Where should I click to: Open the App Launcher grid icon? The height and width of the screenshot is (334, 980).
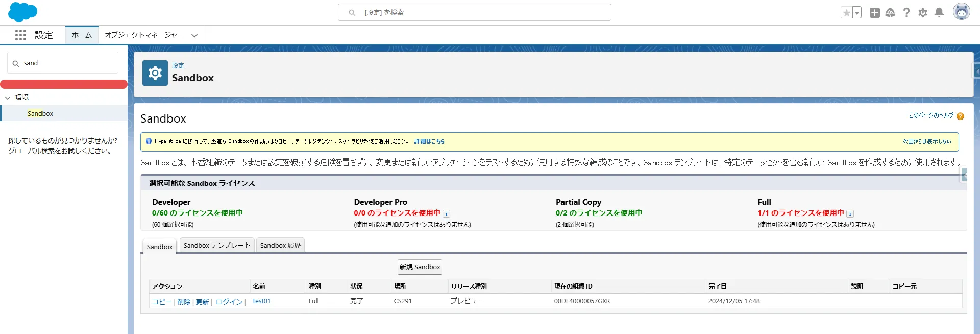pos(20,35)
